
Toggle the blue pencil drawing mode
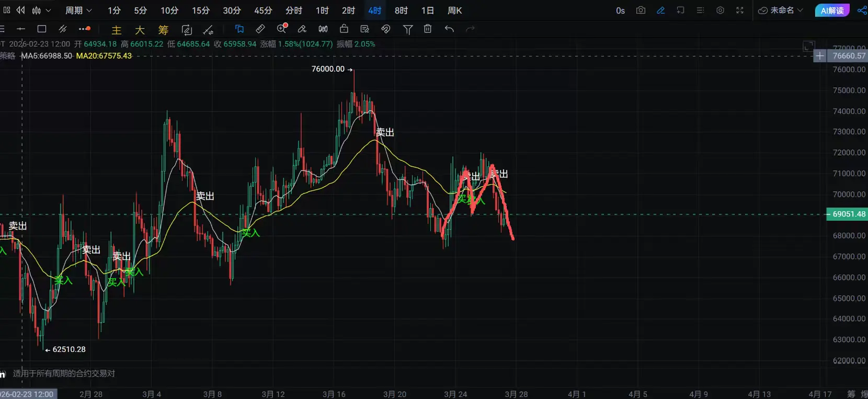point(661,10)
